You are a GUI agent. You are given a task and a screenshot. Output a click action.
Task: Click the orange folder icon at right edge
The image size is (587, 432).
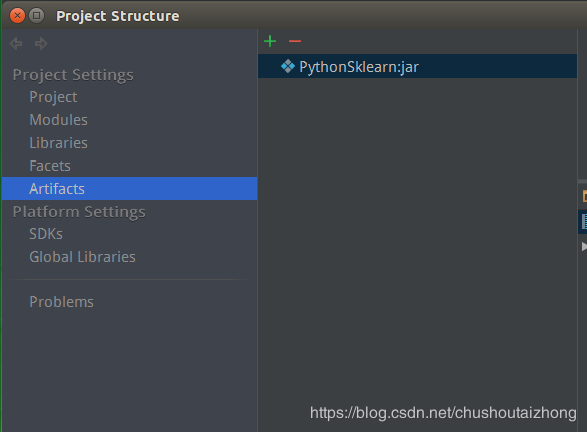pos(584,196)
